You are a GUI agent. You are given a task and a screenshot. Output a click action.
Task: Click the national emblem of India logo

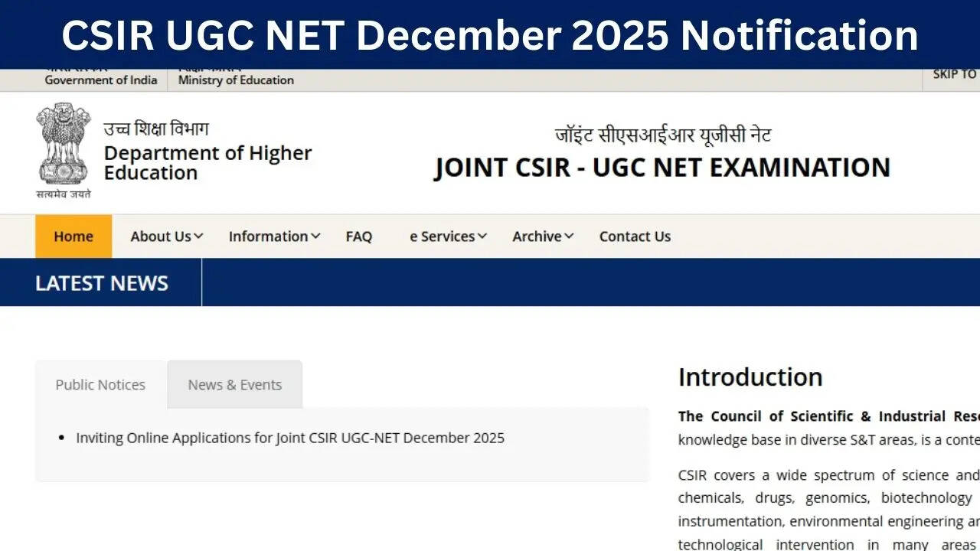coord(63,149)
